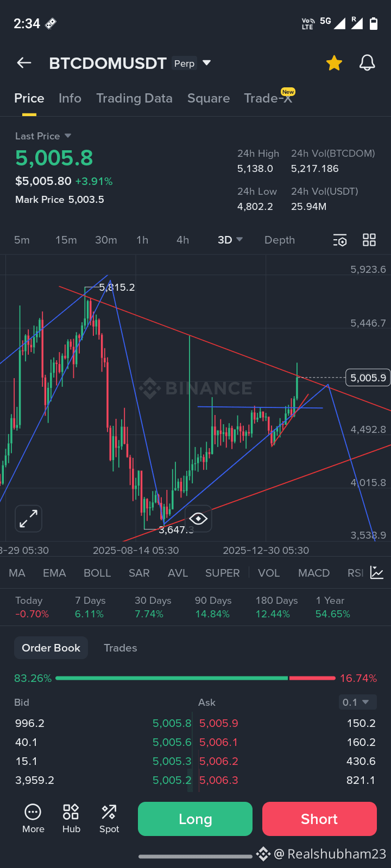
Task: Tap the 30 Days 7.74% change
Action: pyautogui.click(x=153, y=607)
